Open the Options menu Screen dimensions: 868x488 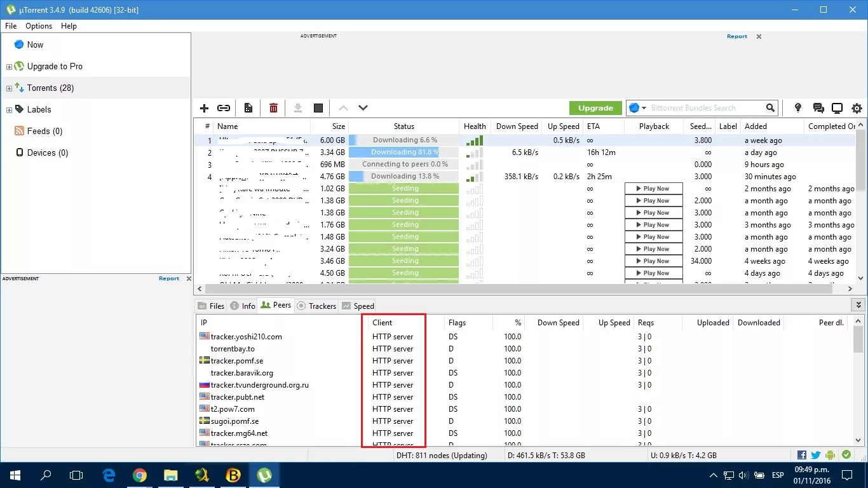pos(39,26)
